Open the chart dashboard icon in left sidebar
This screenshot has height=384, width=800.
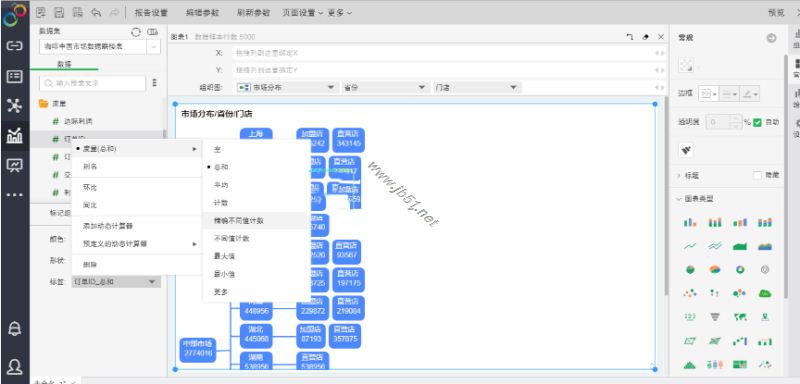pos(14,135)
